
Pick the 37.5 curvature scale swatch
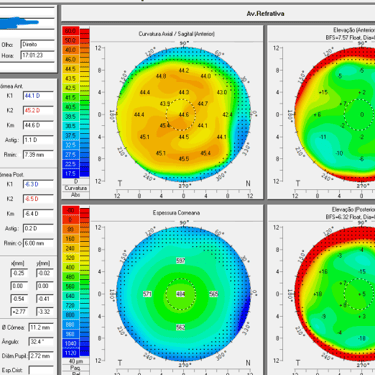(70, 136)
